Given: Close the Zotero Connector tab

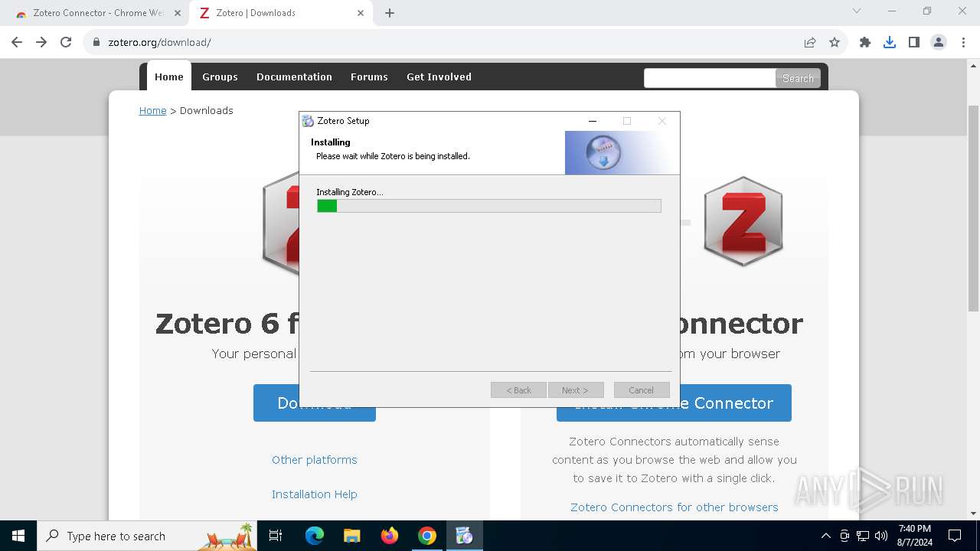Looking at the screenshot, I should (178, 13).
